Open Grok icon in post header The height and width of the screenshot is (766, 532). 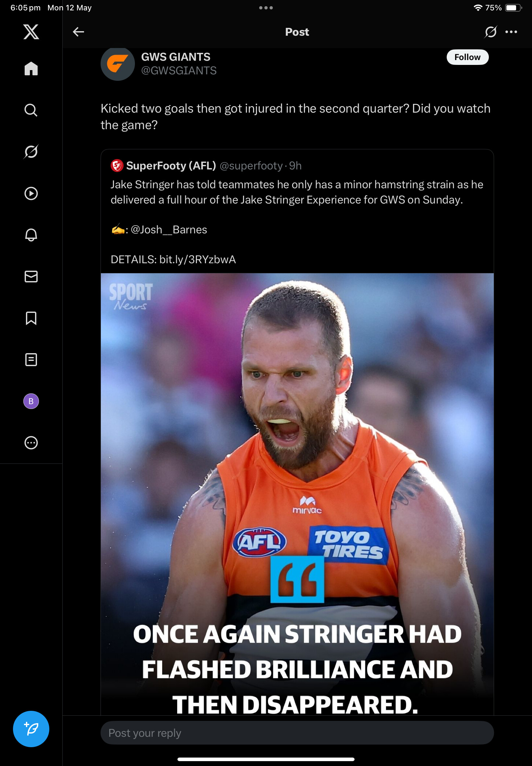pos(490,32)
